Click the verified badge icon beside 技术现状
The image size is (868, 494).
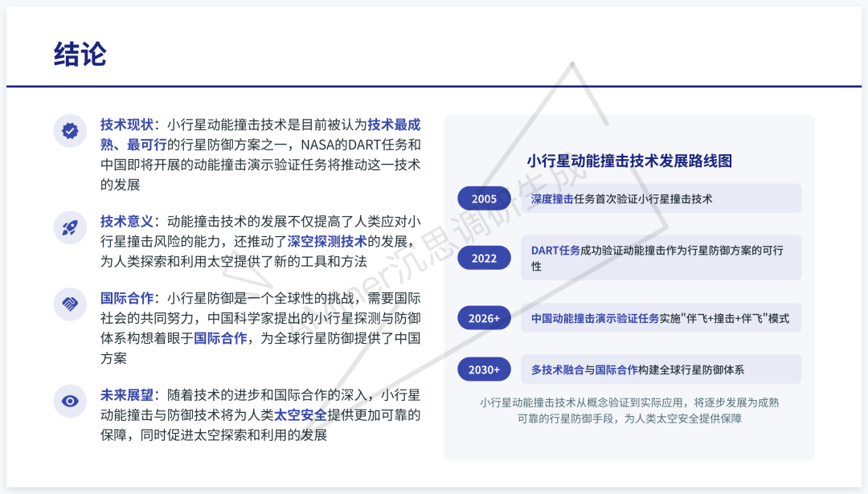click(x=70, y=131)
